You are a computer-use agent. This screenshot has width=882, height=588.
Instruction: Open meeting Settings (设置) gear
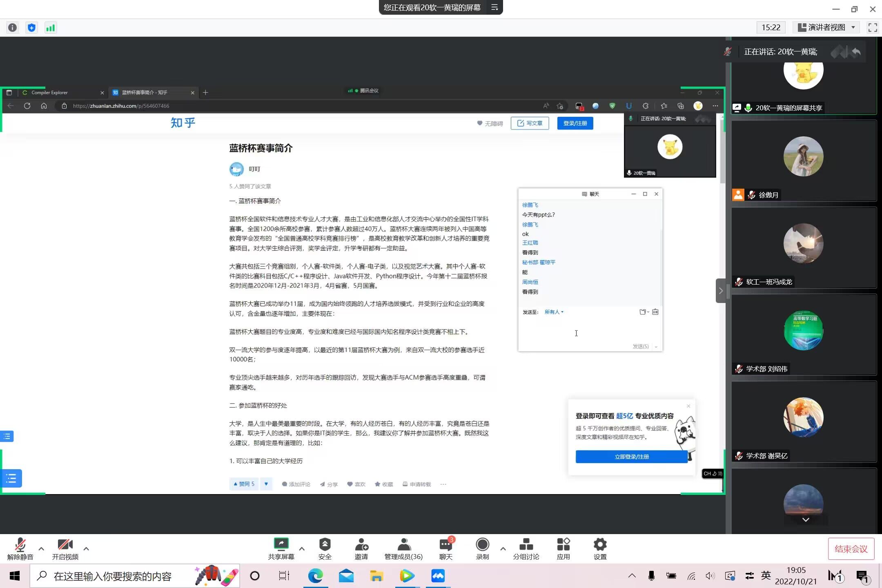[x=600, y=545]
